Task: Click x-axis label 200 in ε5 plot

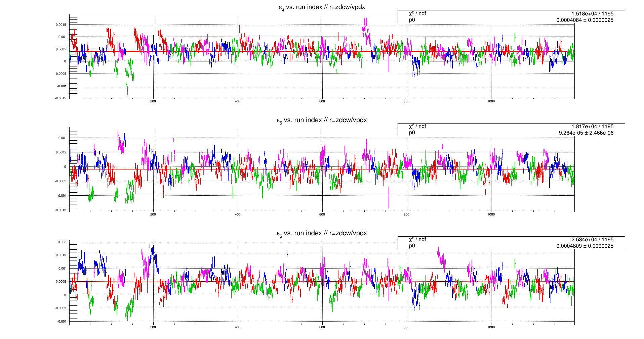Action: [x=153, y=214]
